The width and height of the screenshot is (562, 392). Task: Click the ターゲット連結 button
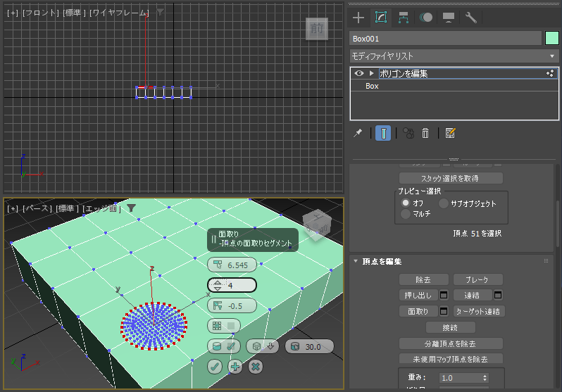[479, 311]
